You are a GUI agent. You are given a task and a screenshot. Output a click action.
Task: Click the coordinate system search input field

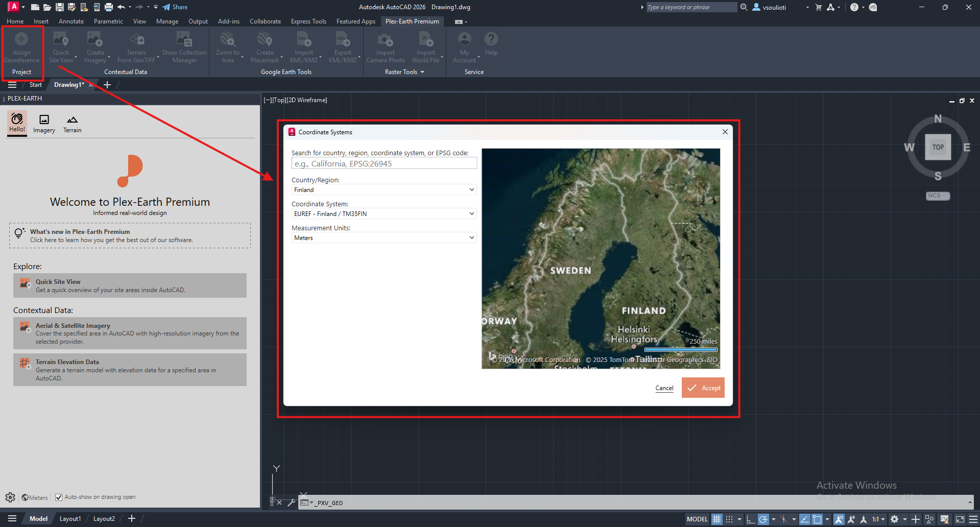(x=384, y=163)
